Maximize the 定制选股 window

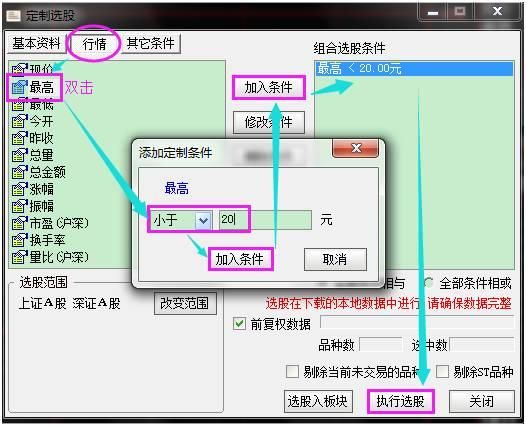460,12
